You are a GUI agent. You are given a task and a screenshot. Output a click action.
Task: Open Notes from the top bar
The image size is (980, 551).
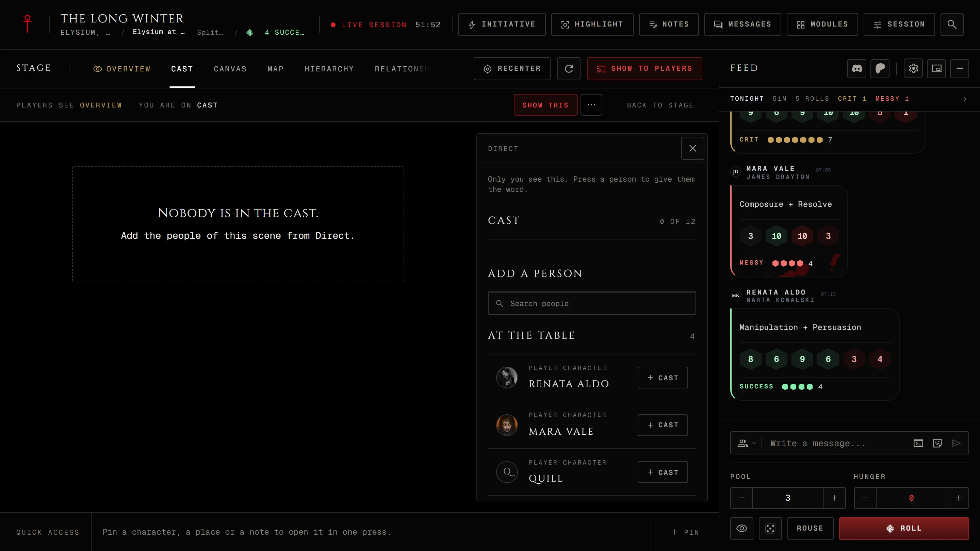[x=669, y=24]
